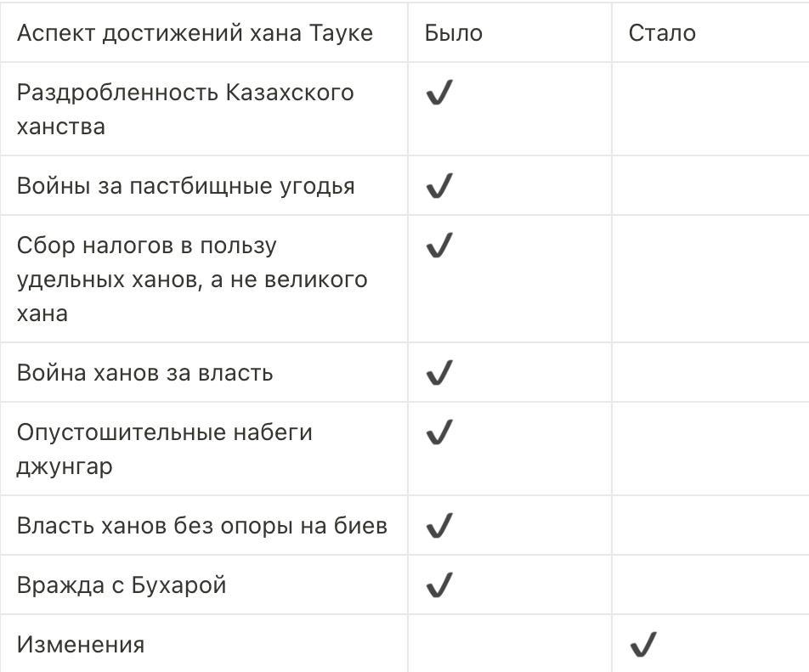Click the Стало column header
Viewport: 809px width, 672px height.
point(662,33)
